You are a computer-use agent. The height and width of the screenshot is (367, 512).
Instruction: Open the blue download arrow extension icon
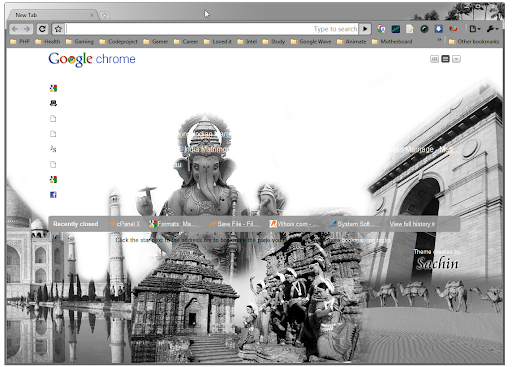tap(438, 29)
